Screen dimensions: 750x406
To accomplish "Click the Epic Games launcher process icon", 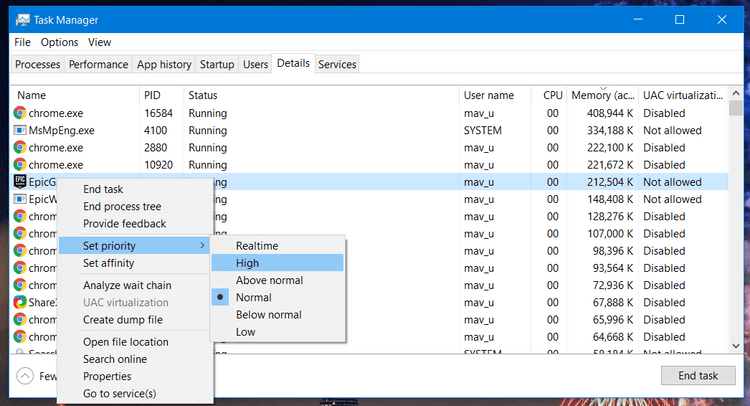I will tap(20, 182).
